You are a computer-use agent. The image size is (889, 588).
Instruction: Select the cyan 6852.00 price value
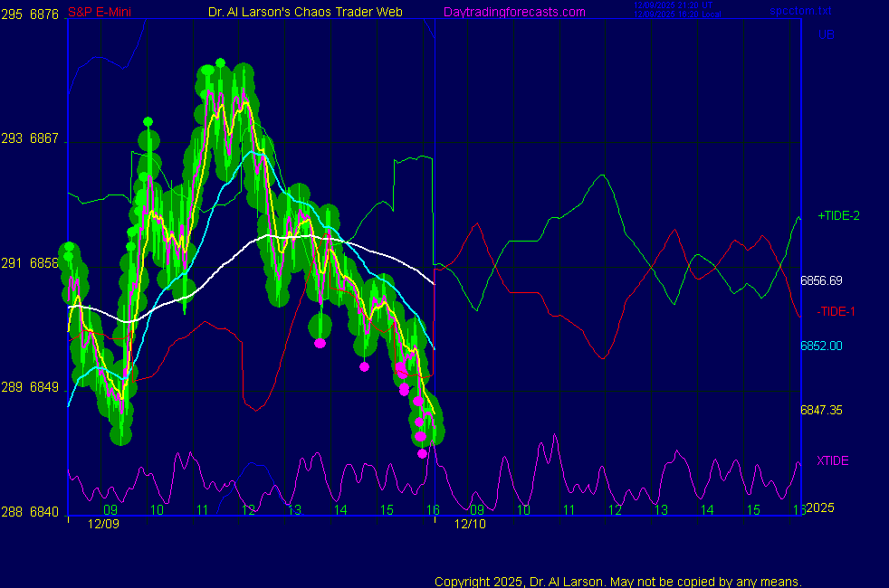tap(821, 346)
